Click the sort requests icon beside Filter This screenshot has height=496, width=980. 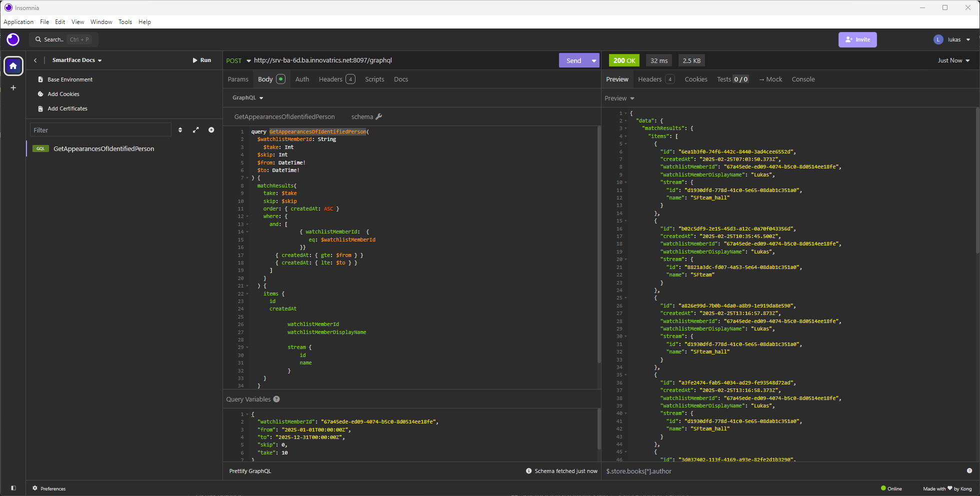click(180, 130)
